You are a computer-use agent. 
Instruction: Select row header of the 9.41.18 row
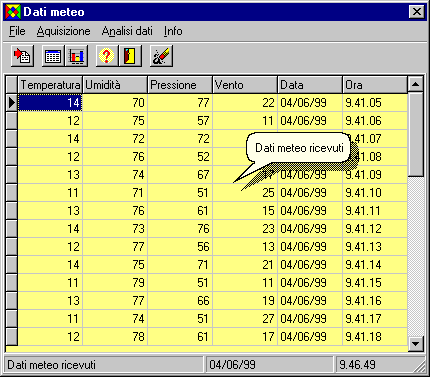[x=12, y=337]
